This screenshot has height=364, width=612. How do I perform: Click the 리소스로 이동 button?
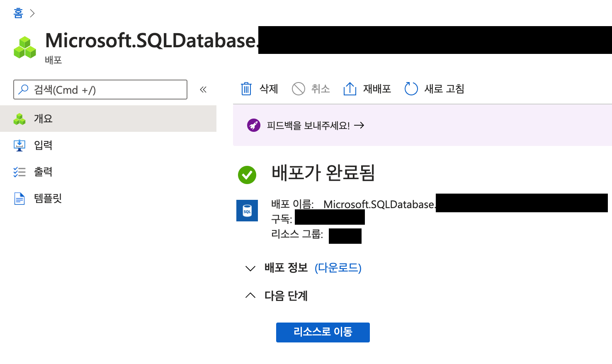323,332
